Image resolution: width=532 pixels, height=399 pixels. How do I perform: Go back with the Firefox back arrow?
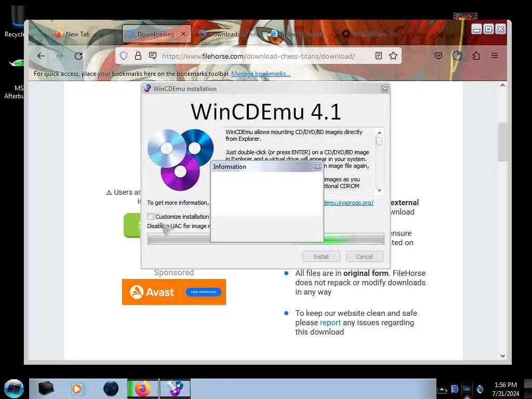point(41,56)
